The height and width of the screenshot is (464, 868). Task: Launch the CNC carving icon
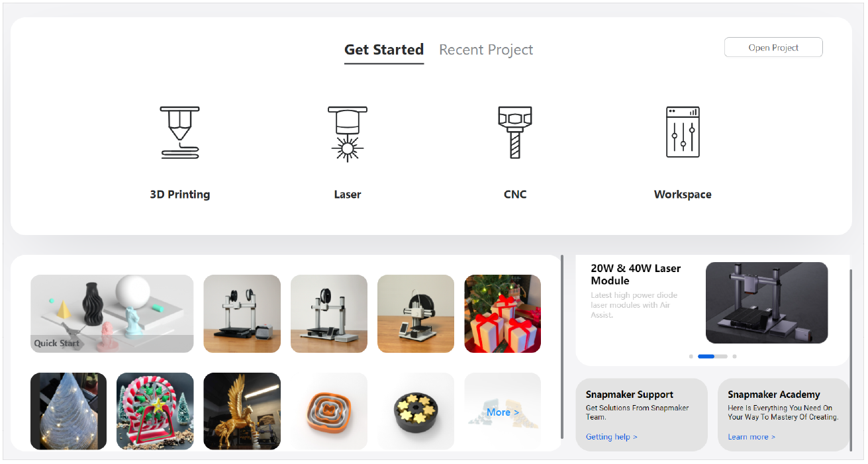click(x=514, y=133)
